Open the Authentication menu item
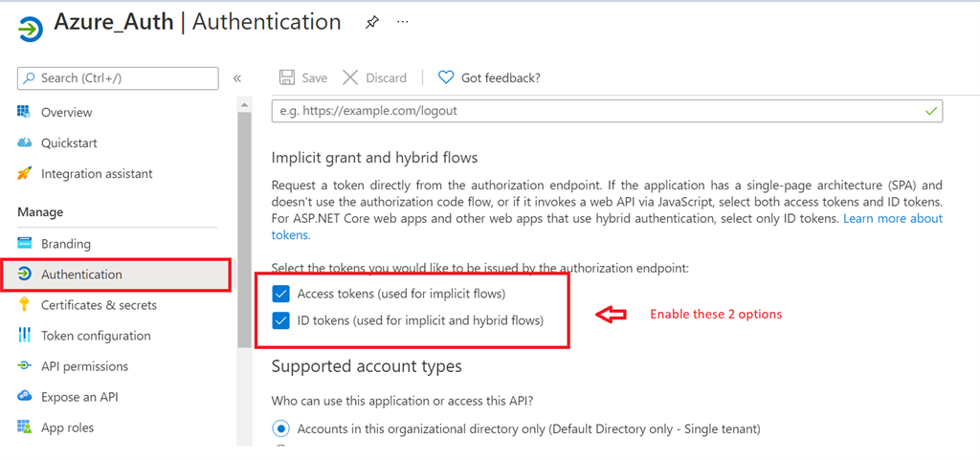Viewport: 980px width, 460px height. pos(81,274)
